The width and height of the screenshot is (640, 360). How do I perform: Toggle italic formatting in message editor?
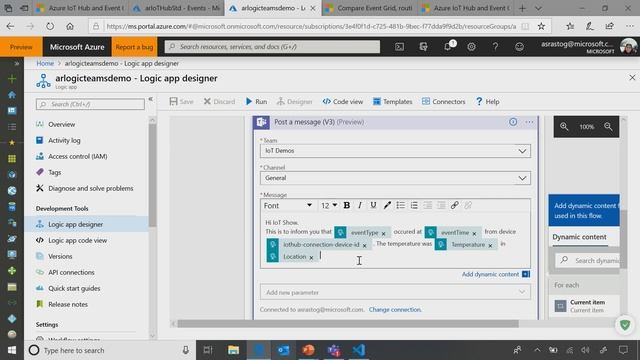tap(360, 205)
